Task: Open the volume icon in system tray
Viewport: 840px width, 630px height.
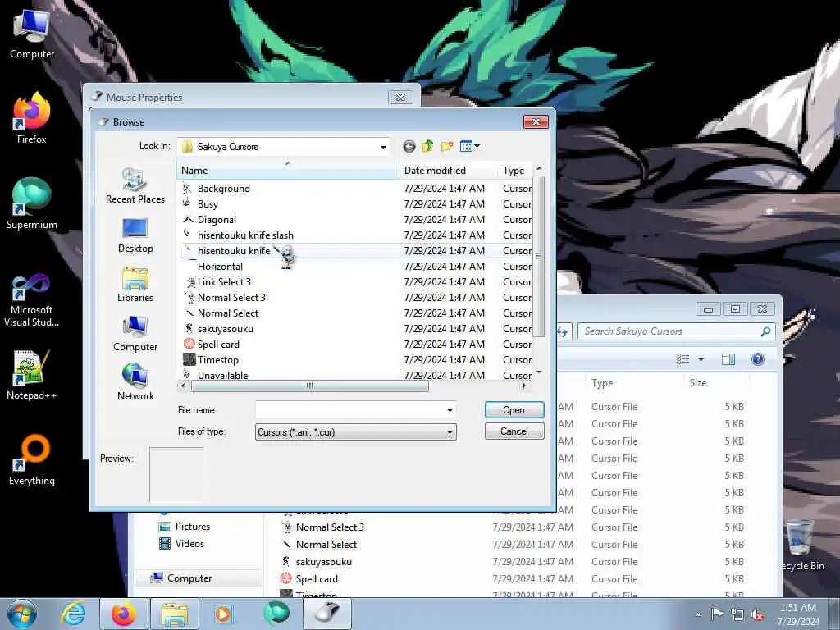Action: coord(757,614)
